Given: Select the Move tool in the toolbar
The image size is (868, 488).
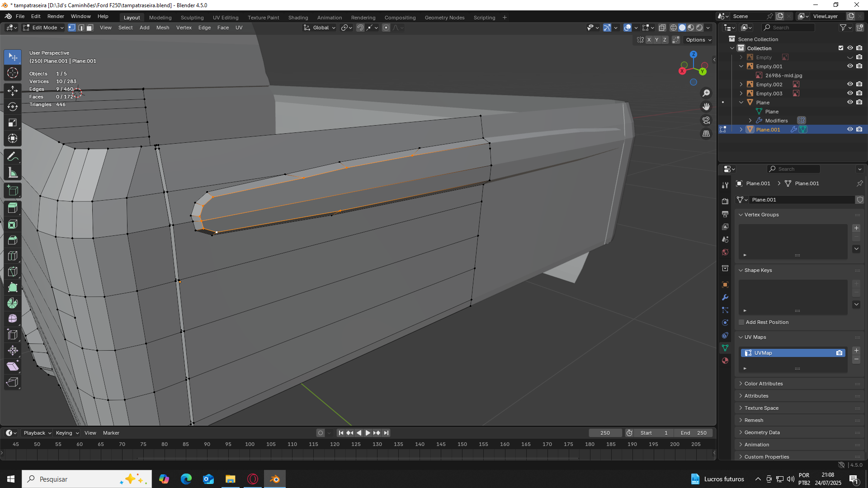Looking at the screenshot, I should click(x=13, y=91).
